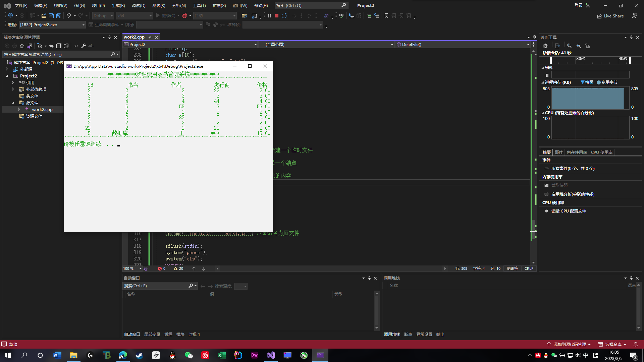Click the Restart debugging icon
This screenshot has height=362, width=644.
click(x=284, y=16)
